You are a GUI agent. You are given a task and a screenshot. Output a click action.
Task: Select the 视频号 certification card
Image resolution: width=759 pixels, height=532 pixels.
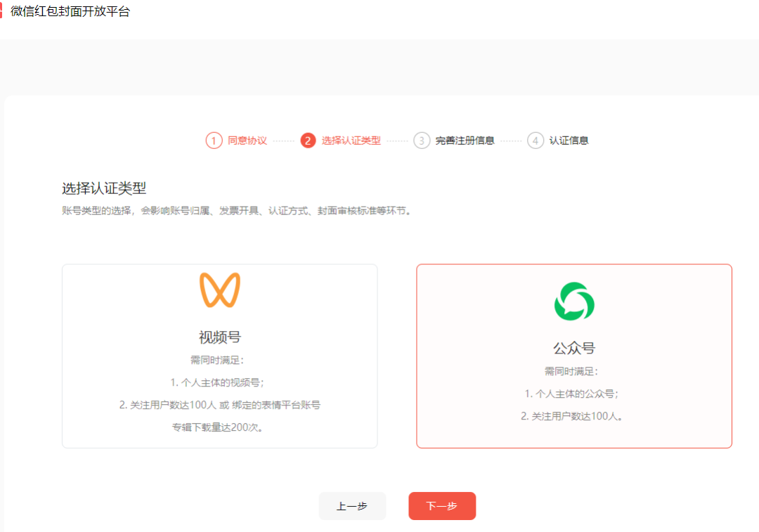[x=220, y=356]
